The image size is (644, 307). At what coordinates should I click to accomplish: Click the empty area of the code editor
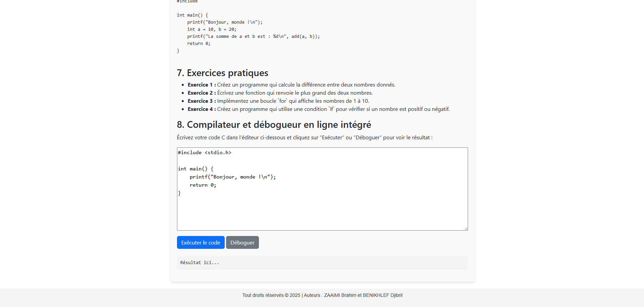point(322,213)
